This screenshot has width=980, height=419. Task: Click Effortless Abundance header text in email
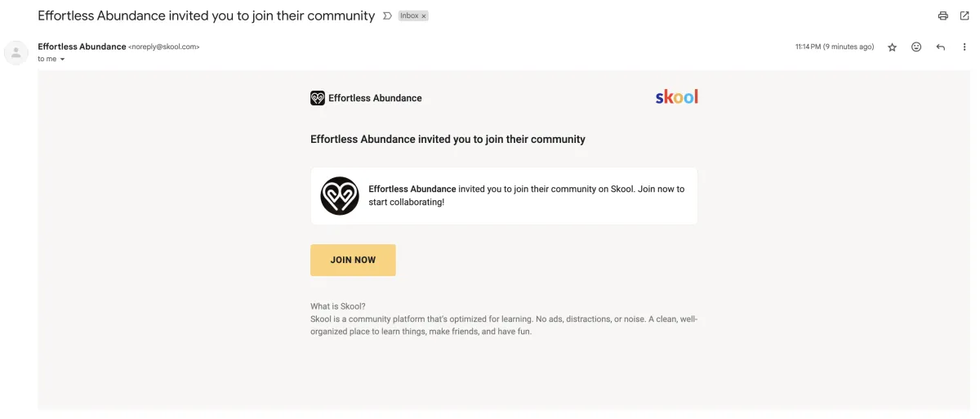point(375,98)
